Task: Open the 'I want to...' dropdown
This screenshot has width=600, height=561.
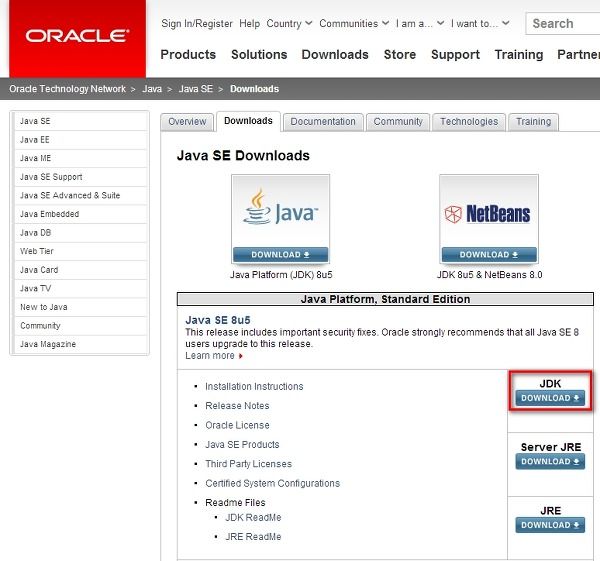Action: click(x=480, y=23)
